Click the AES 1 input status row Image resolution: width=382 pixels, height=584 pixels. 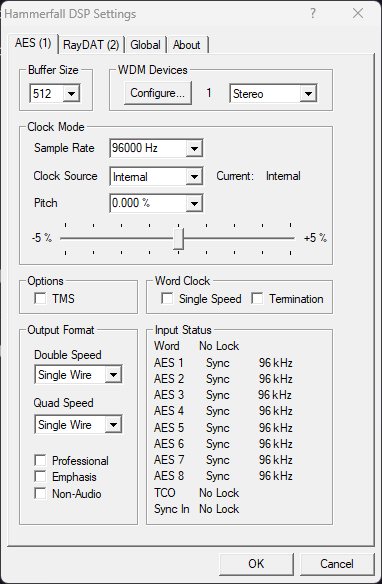[223, 363]
